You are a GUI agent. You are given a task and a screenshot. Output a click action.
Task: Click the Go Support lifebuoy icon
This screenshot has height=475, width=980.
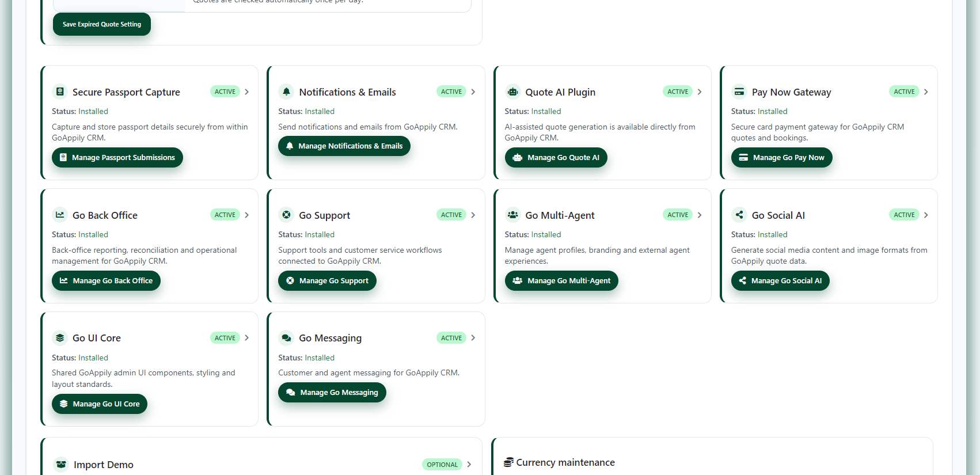pos(286,215)
